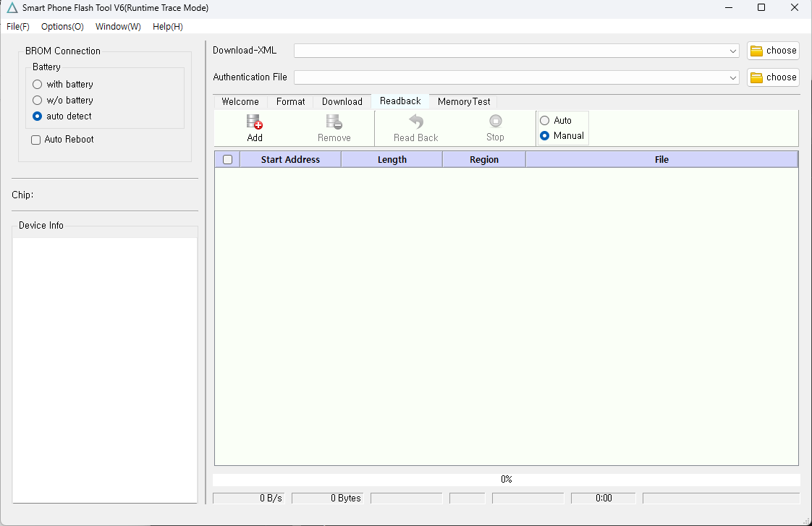The width and height of the screenshot is (812, 526).
Task: Click the Device Info text area
Action: tap(105, 370)
